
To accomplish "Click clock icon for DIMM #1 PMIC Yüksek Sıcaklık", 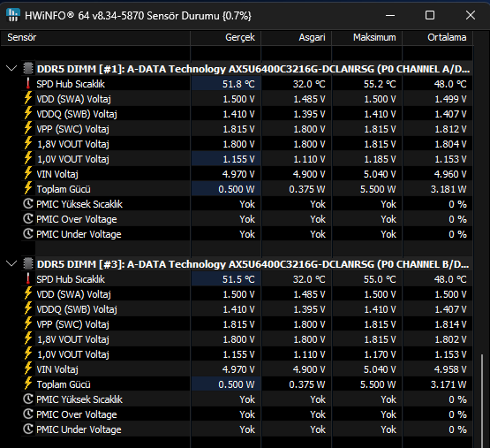I will coord(28,203).
